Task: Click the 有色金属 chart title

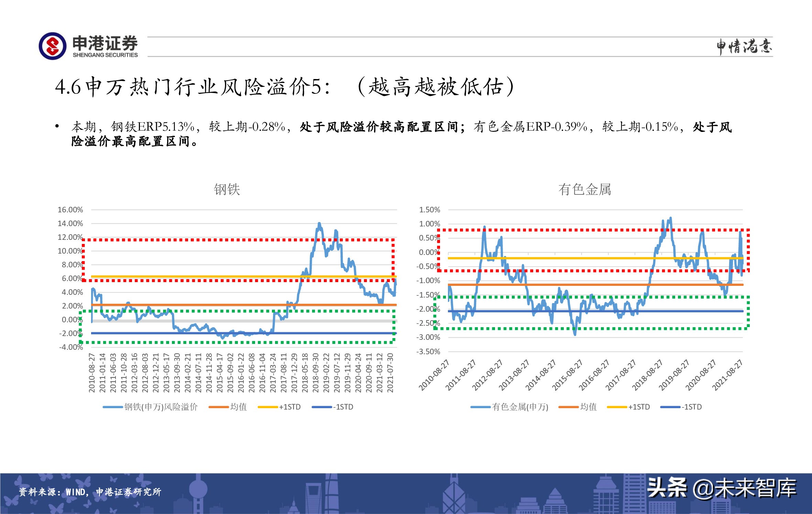Action: click(585, 189)
